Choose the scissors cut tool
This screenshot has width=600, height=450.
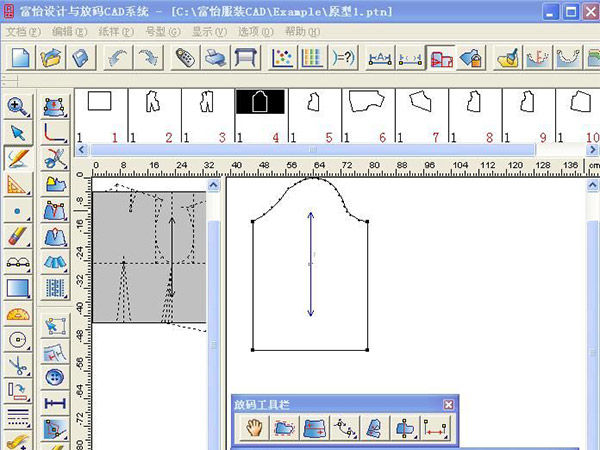[x=18, y=366]
